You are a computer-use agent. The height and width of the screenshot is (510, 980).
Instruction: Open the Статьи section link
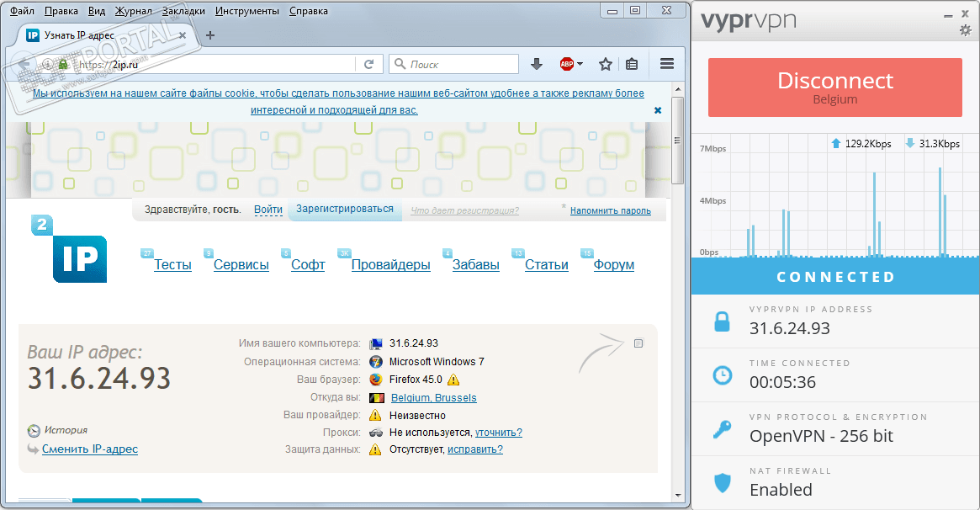[547, 264]
